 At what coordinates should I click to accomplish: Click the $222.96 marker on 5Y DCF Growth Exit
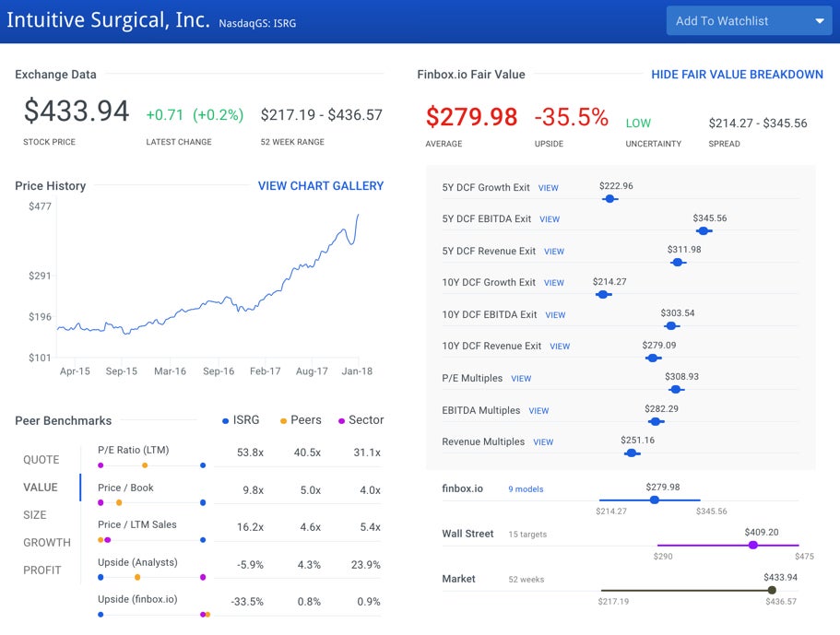coord(609,199)
